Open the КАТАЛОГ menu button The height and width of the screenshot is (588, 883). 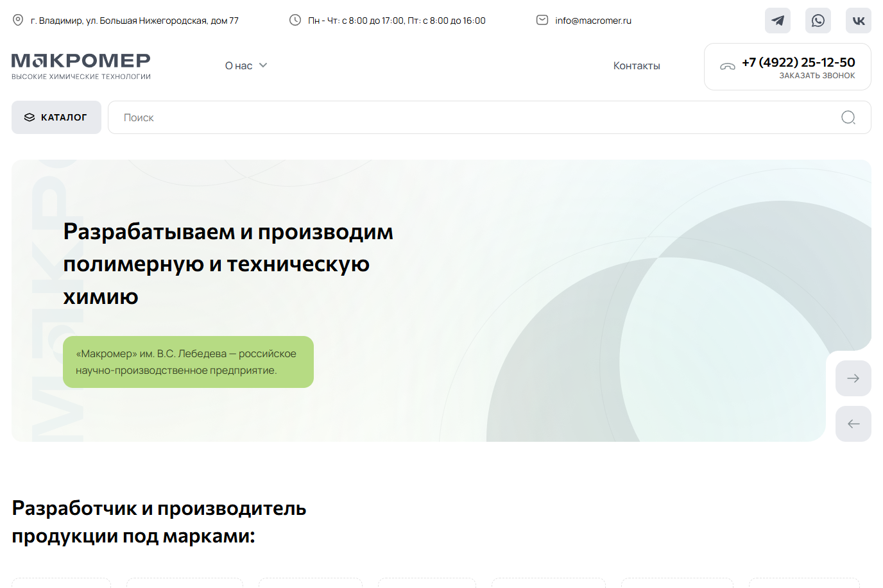pyautogui.click(x=56, y=117)
